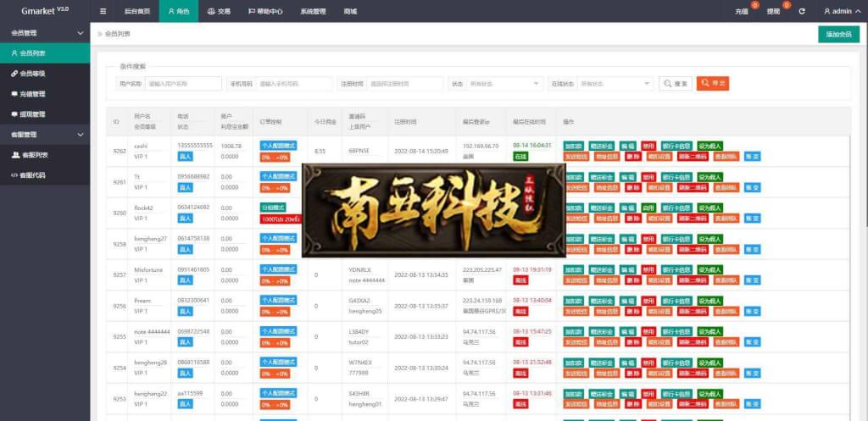Open the 帮助中心 tab
This screenshot has height=421, width=868.
pyautogui.click(x=264, y=11)
